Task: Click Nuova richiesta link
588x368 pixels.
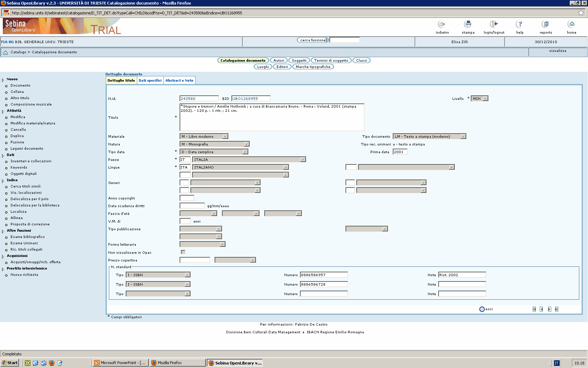Action: tap(24, 275)
